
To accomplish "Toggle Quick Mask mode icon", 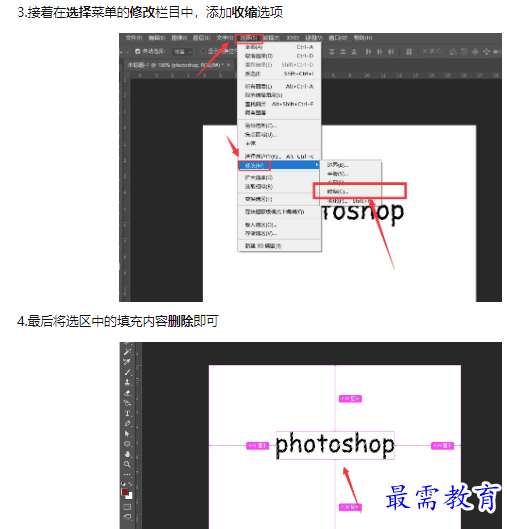I will [127, 507].
